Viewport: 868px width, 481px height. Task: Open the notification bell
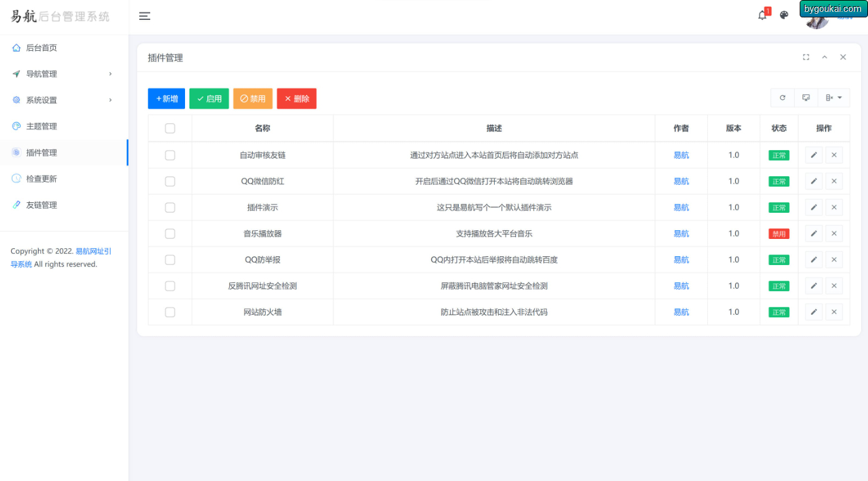762,16
